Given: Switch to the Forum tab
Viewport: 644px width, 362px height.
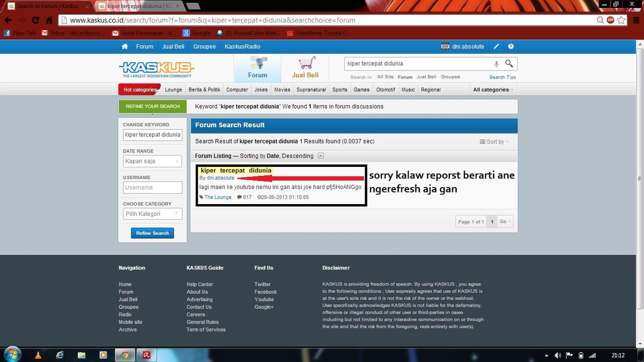Looking at the screenshot, I should coord(258,68).
